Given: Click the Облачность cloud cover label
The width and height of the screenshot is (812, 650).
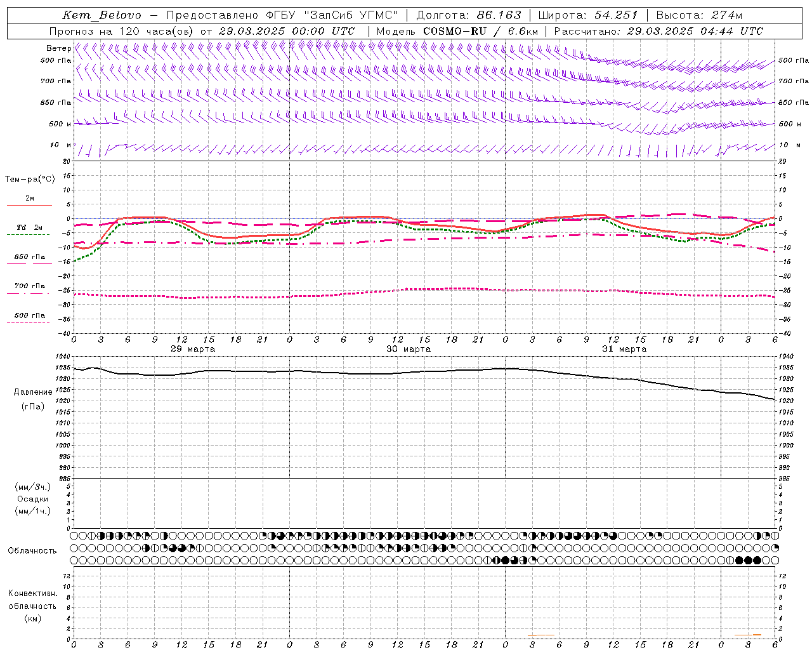Looking at the screenshot, I should pos(32,551).
